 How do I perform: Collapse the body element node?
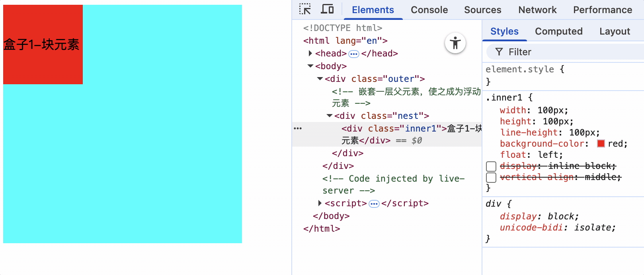pyautogui.click(x=310, y=66)
